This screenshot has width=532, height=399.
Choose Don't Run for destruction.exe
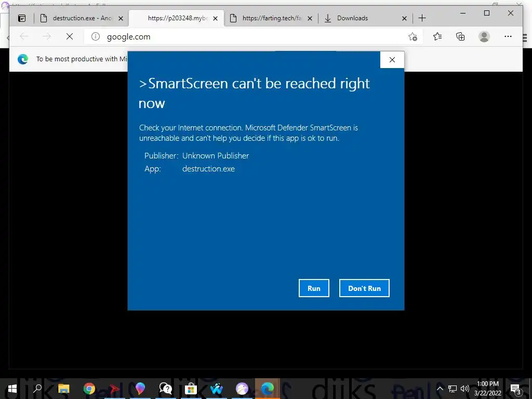point(364,288)
